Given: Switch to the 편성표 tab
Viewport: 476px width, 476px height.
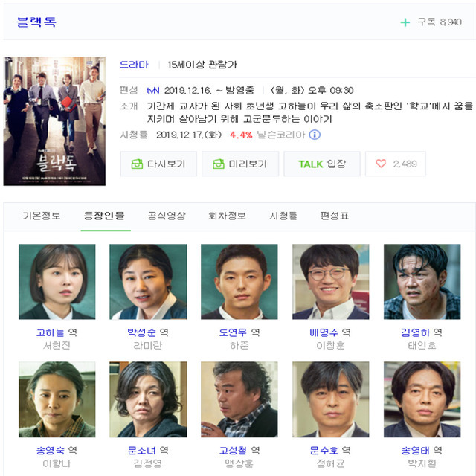Looking at the screenshot, I should coord(335,216).
